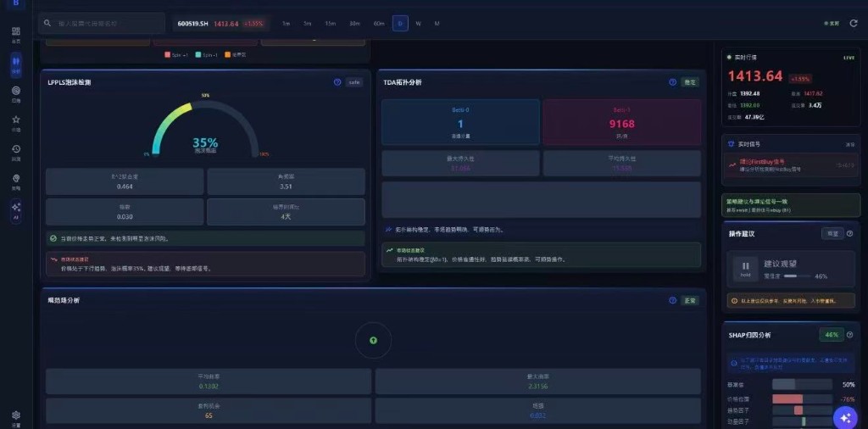Viewport: 868px width, 429px height.
Task: Click the FirstBuy signal trend icon
Action: (x=732, y=164)
